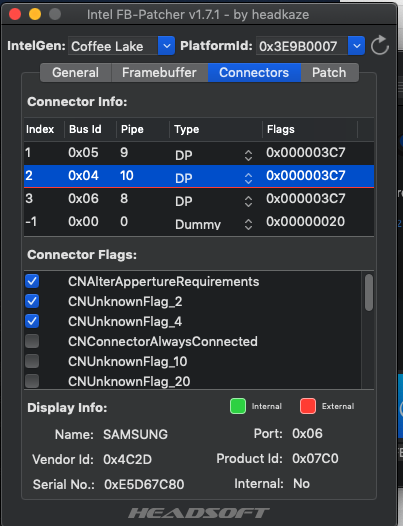Click the Pipe value 10 cell
The height and width of the screenshot is (526, 403).
point(127,175)
